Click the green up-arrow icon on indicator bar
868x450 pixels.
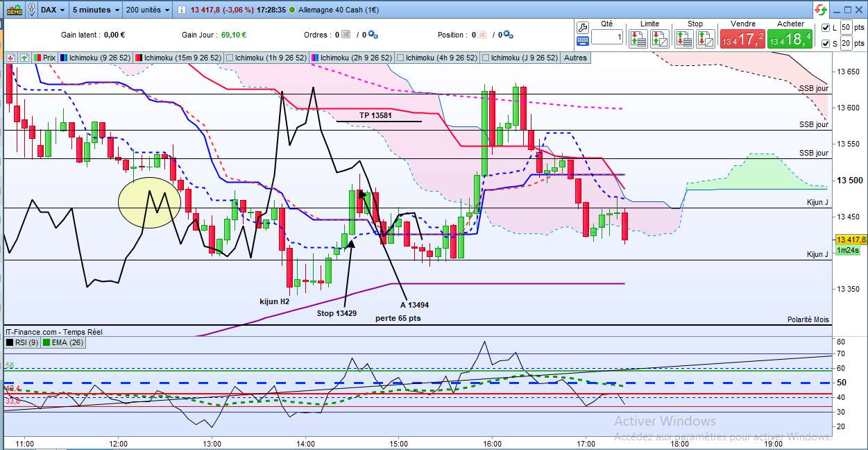[24, 58]
